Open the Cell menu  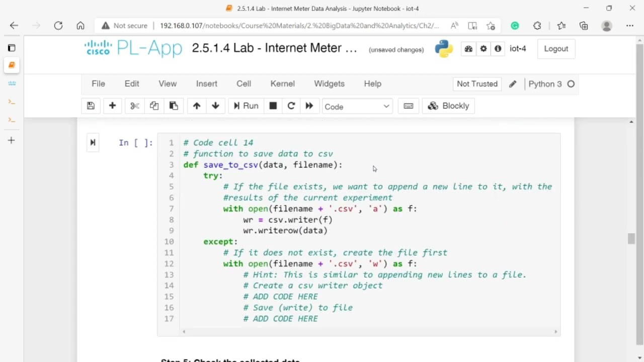click(x=244, y=84)
